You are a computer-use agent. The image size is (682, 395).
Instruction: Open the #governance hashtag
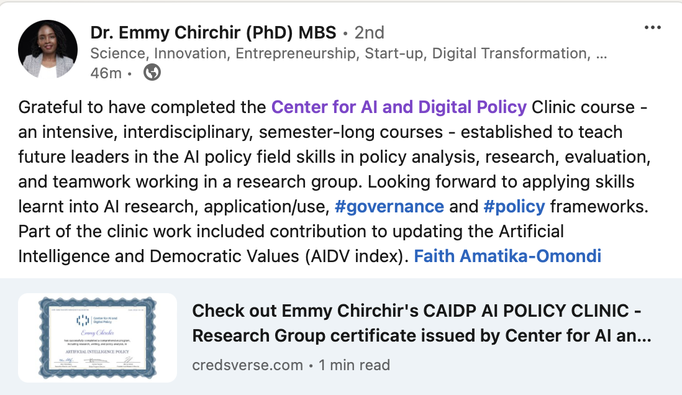click(x=389, y=206)
